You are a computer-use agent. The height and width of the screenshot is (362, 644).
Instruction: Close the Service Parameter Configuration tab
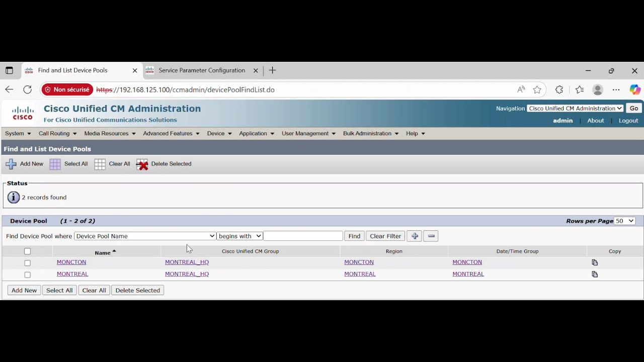pos(256,71)
